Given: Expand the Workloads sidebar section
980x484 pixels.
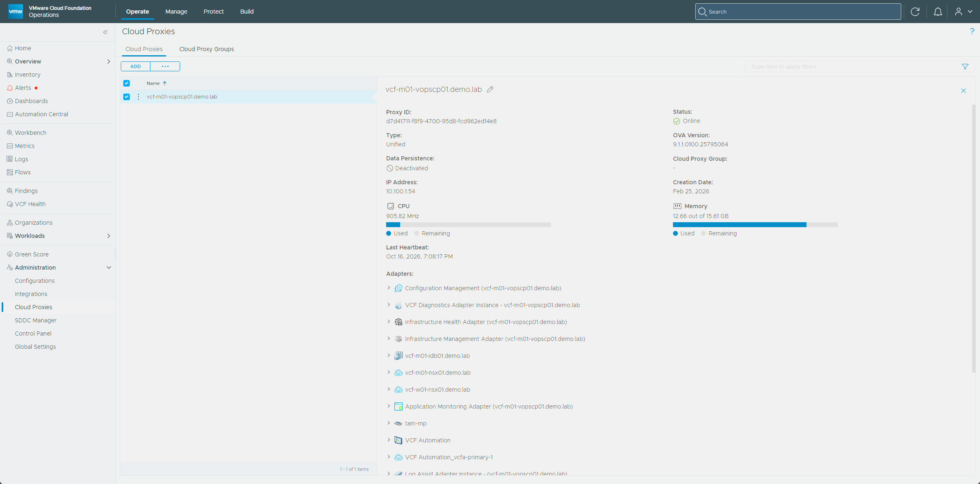Looking at the screenshot, I should [x=109, y=236].
